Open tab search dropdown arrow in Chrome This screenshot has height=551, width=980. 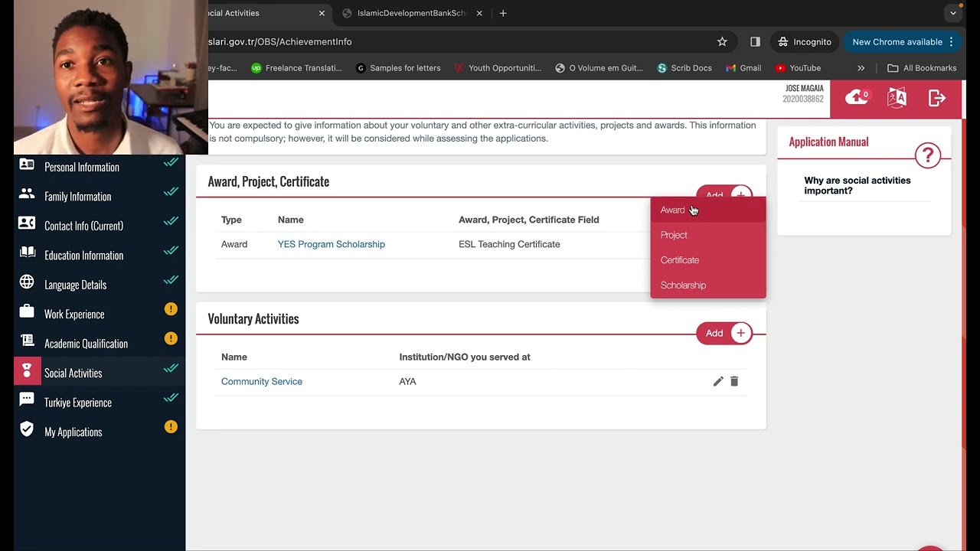[x=953, y=13]
